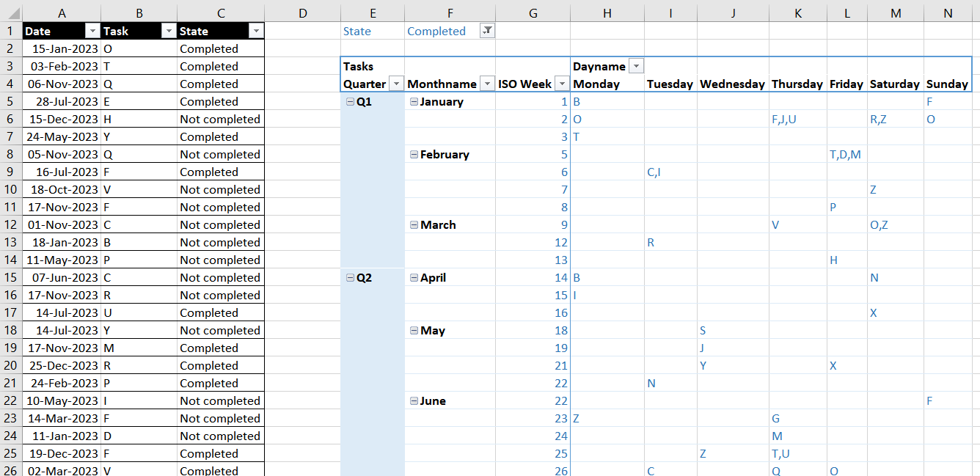Screen dimensions: 980x476
Task: Collapse the February month group
Action: (414, 155)
